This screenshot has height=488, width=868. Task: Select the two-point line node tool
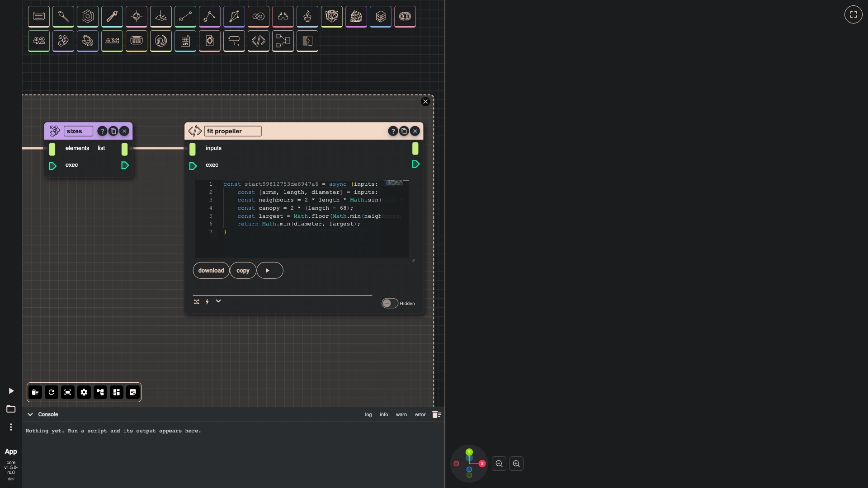click(x=185, y=17)
